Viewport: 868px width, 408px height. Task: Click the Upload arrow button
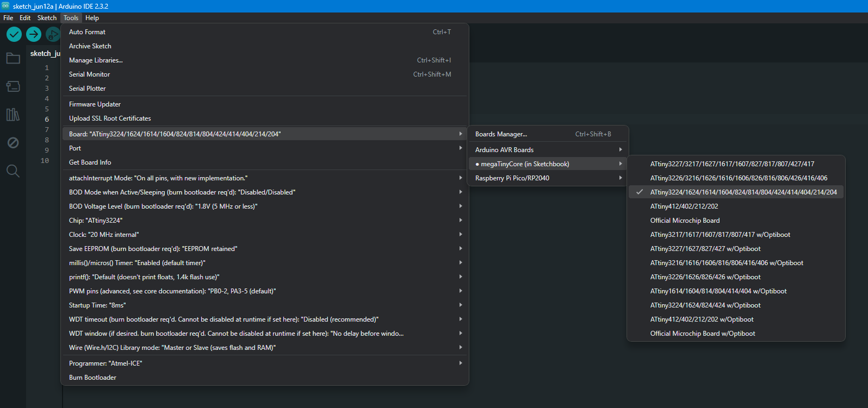pyautogui.click(x=34, y=34)
